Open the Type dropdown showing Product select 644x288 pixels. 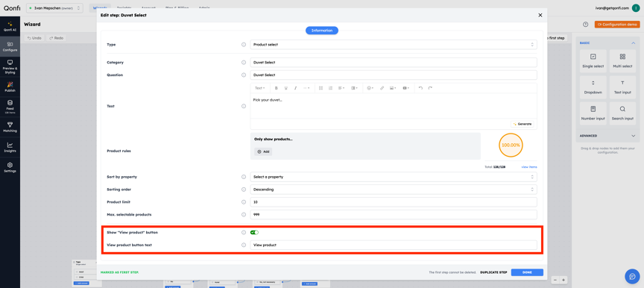(394, 44)
